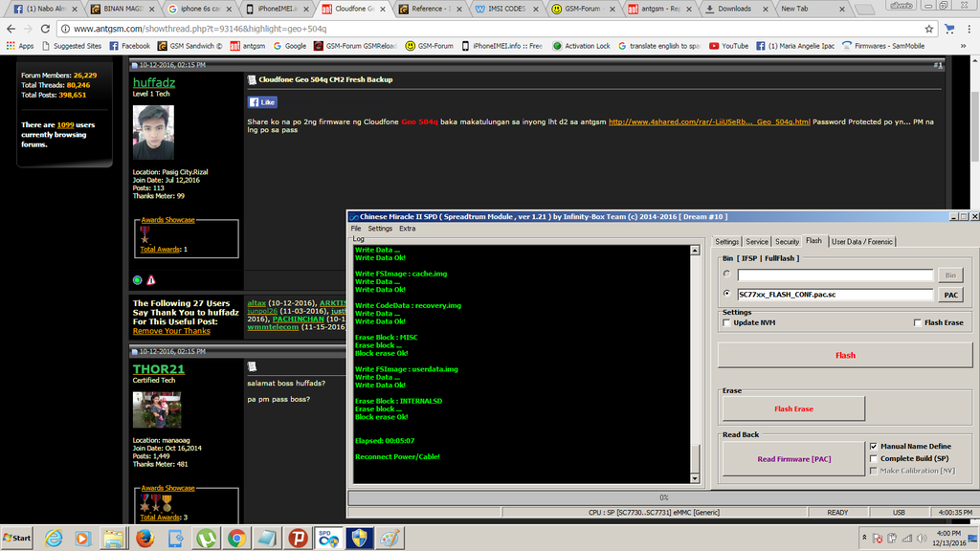Image resolution: width=980 pixels, height=551 pixels.
Task: Open the shopping cart extension icon
Action: tap(949, 29)
